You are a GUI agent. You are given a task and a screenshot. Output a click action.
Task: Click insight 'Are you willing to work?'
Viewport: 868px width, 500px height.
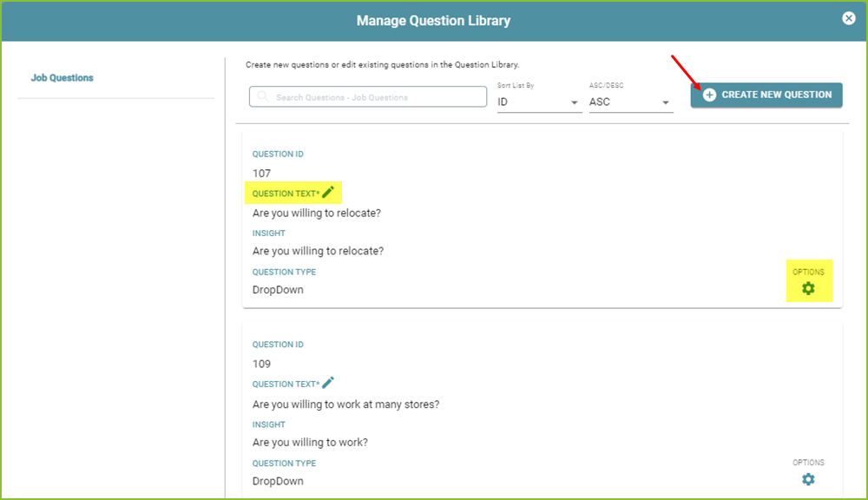[310, 442]
